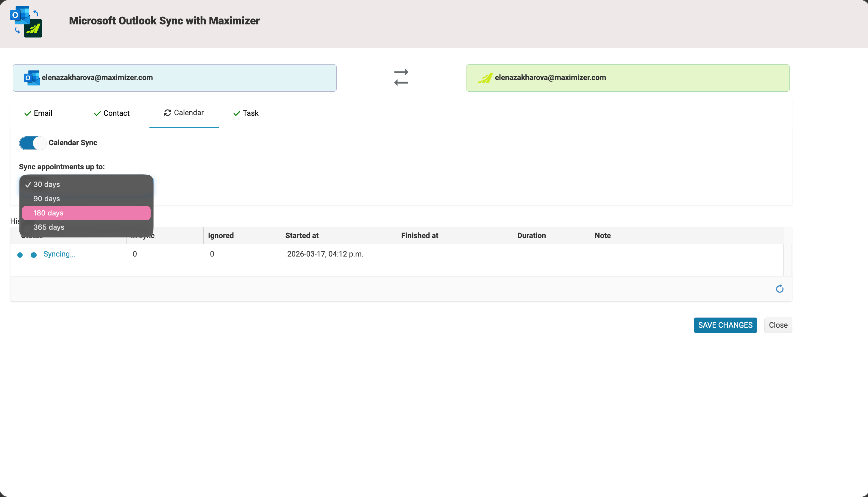This screenshot has width=868, height=497.
Task: Choose the 30 days option
Action: (x=86, y=184)
